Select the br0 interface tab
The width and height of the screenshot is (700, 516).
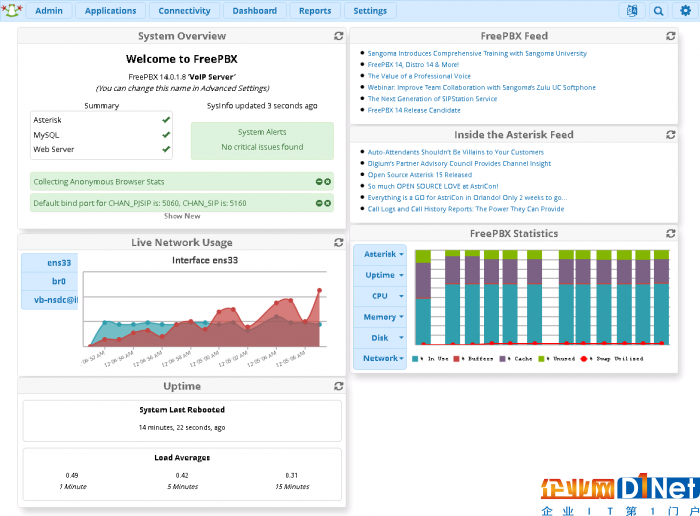pos(50,281)
